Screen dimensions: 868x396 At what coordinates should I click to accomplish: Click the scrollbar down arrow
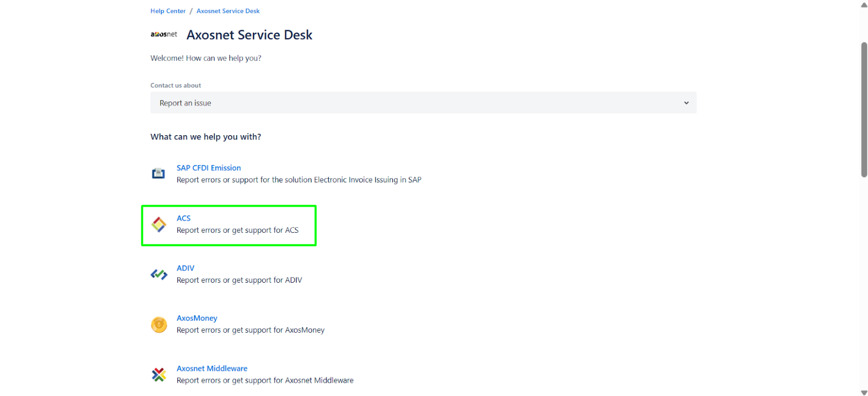[x=864, y=392]
